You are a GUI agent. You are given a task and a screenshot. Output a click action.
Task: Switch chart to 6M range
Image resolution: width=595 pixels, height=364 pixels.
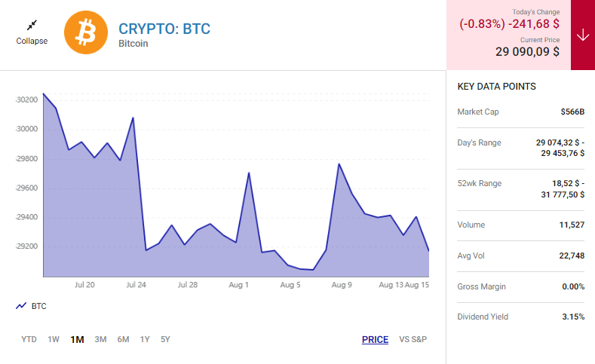point(123,339)
